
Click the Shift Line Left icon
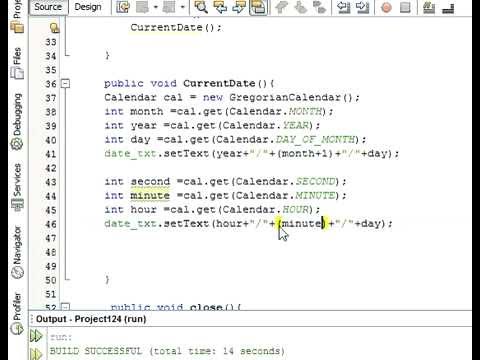tap(344, 7)
